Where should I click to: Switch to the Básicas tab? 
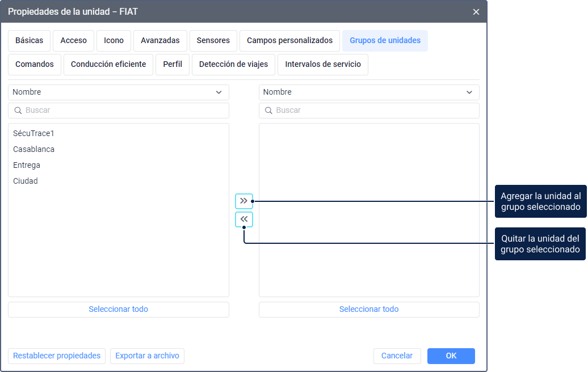[x=30, y=41]
